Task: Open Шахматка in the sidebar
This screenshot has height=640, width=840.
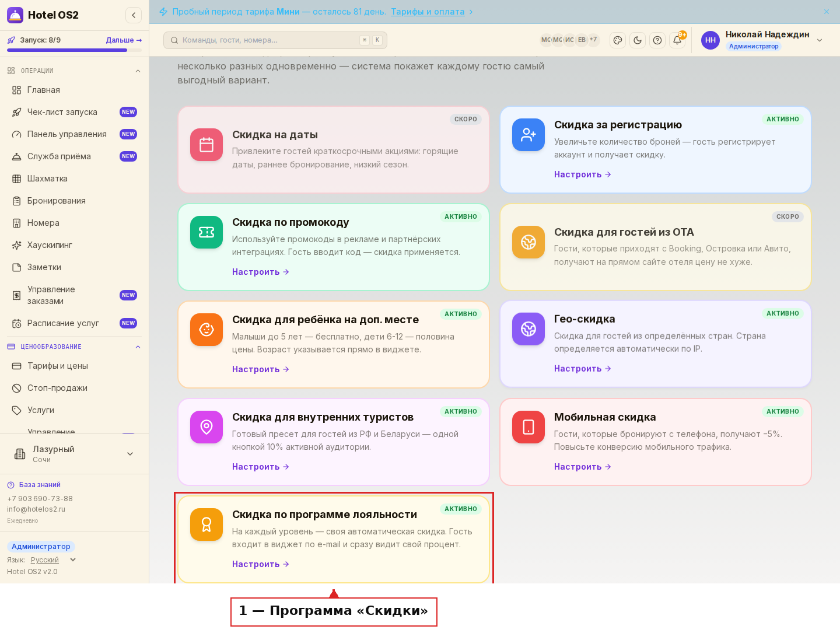Action: click(75, 179)
